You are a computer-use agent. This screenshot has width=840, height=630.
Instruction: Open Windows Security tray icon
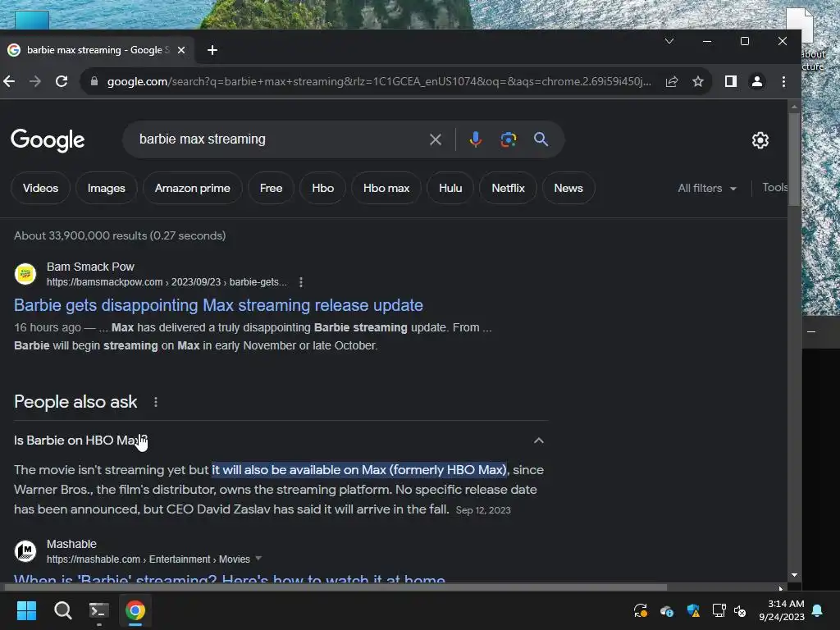pos(693,610)
